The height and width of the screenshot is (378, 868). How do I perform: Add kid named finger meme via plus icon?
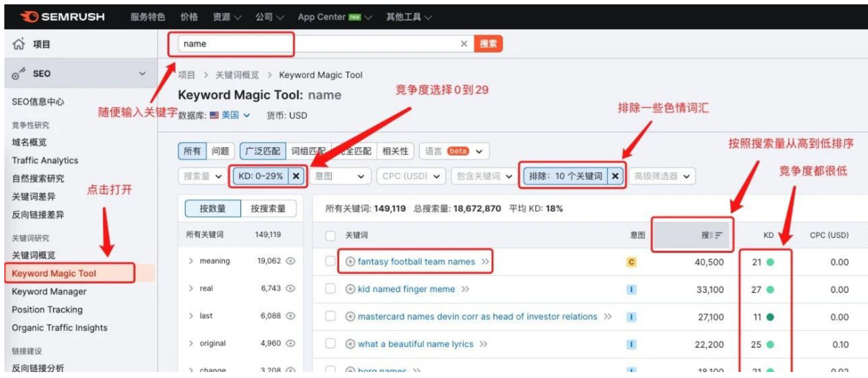(350, 289)
